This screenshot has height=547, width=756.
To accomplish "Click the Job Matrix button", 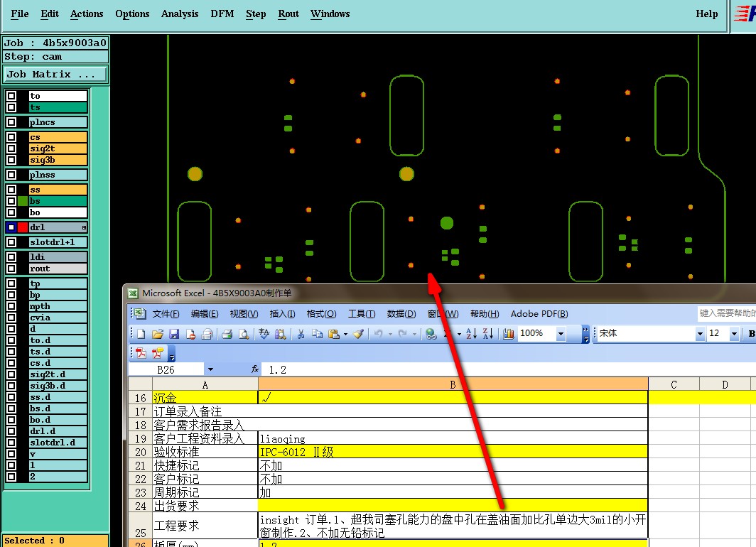I will pos(55,74).
